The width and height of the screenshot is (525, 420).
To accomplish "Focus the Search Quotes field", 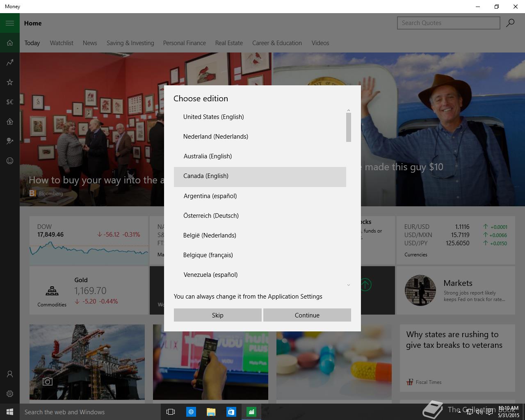I will [449, 23].
